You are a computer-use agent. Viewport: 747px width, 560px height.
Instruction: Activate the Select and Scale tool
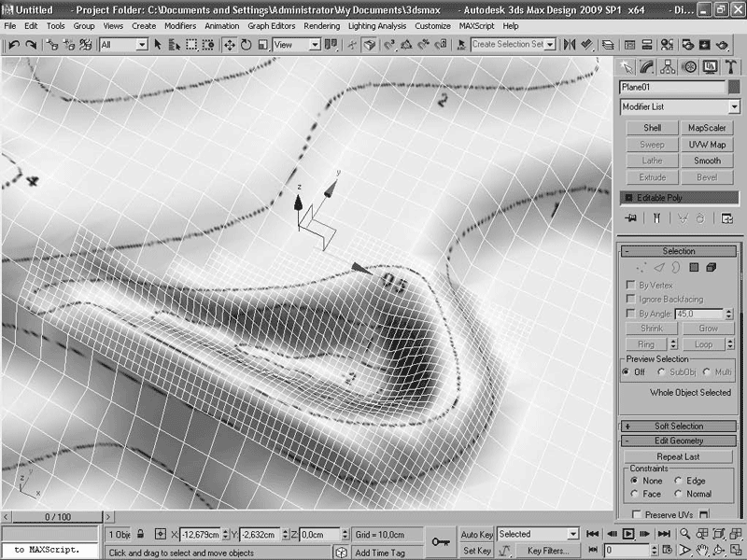pyautogui.click(x=262, y=45)
